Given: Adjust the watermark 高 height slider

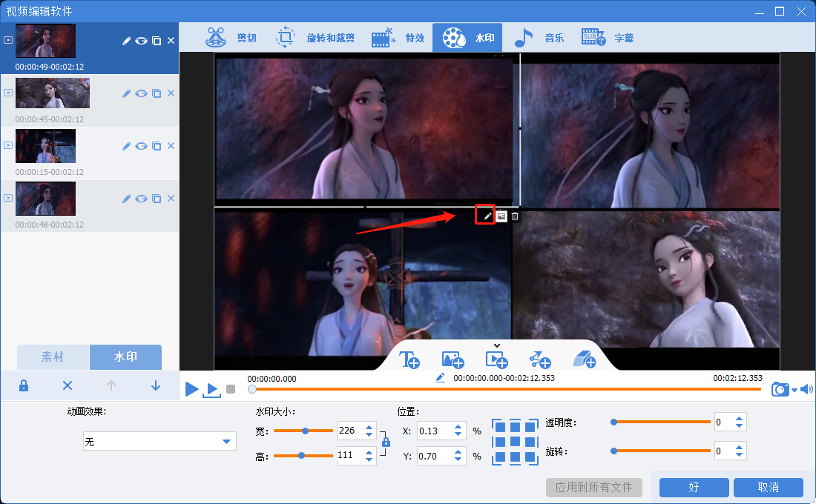Looking at the screenshot, I should [303, 456].
